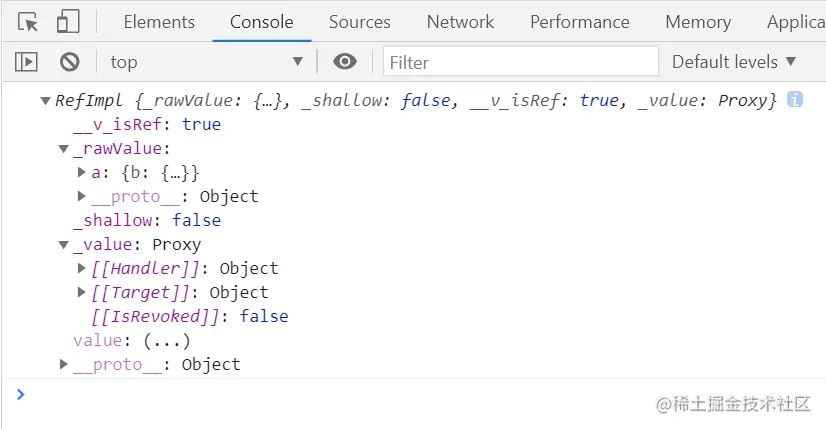826x429 pixels.
Task: Click the blue info icon beside RefImpl
Action: 794,100
